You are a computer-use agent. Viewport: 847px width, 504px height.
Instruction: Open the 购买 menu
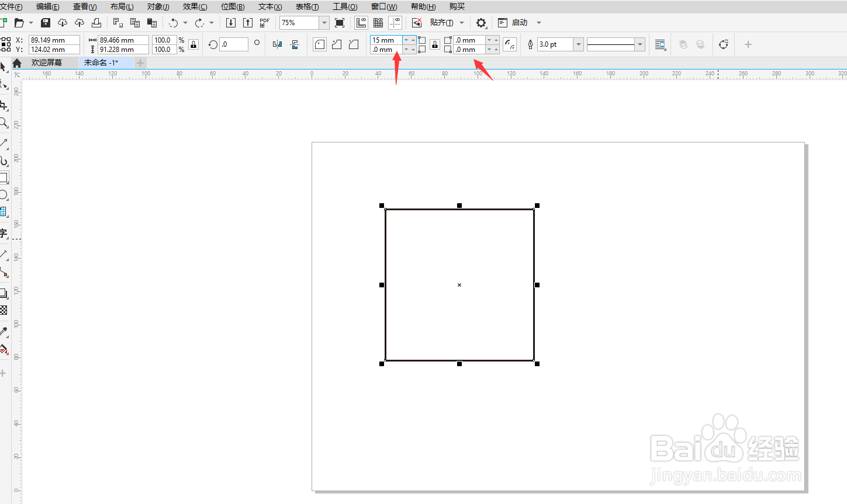point(457,6)
